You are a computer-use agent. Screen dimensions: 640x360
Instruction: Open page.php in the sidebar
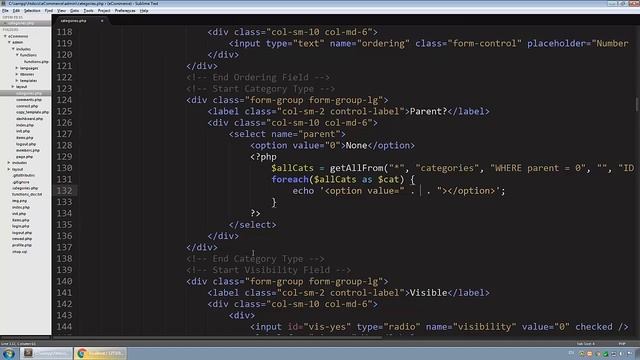click(24, 156)
